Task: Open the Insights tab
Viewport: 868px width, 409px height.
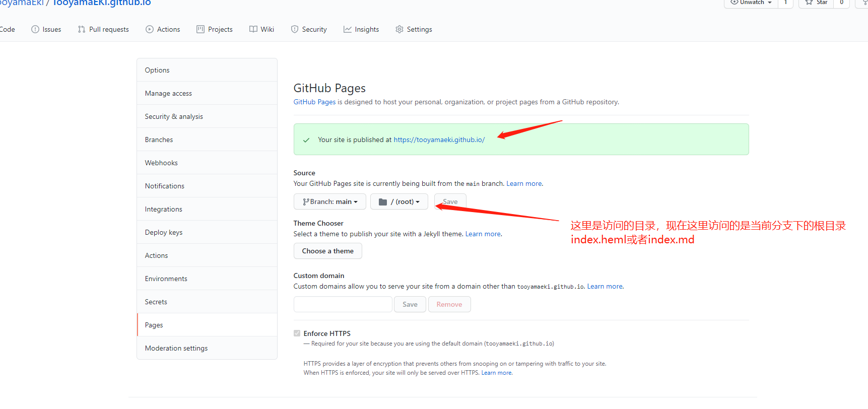Action: click(361, 29)
